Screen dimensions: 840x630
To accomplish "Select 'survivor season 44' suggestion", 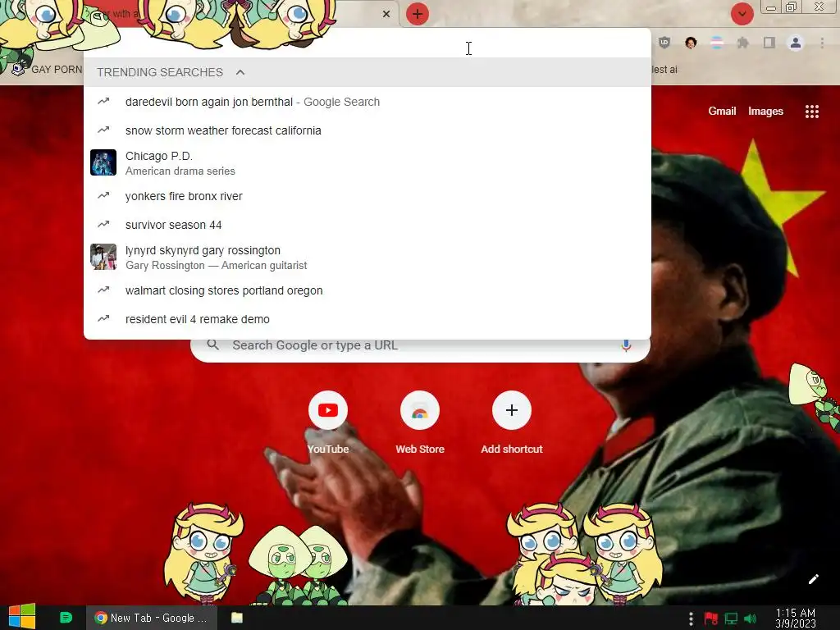I will [367, 225].
